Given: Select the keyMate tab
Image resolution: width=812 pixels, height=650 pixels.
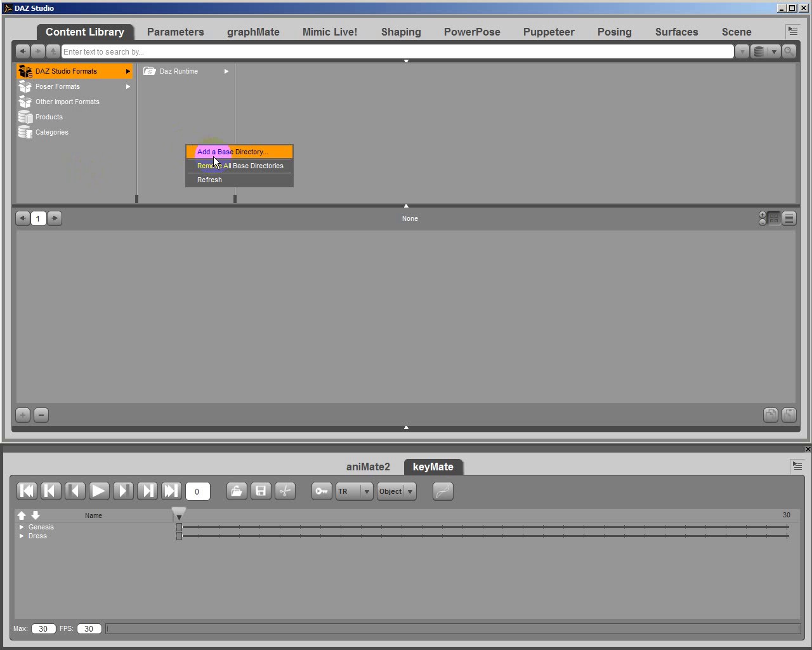Looking at the screenshot, I should tap(433, 467).
